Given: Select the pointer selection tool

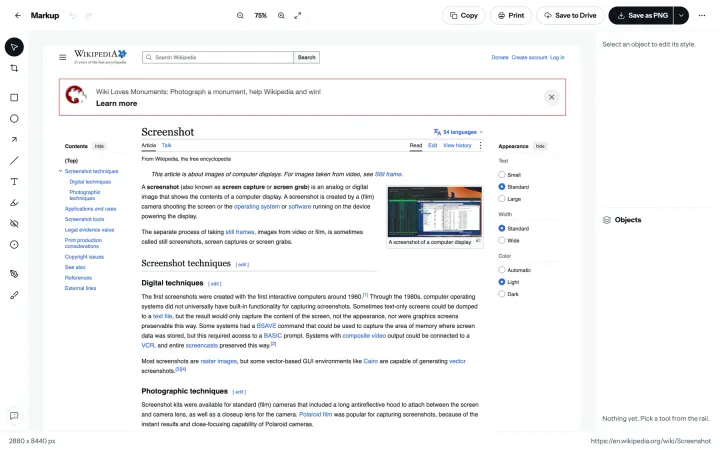Looking at the screenshot, I should coord(14,47).
